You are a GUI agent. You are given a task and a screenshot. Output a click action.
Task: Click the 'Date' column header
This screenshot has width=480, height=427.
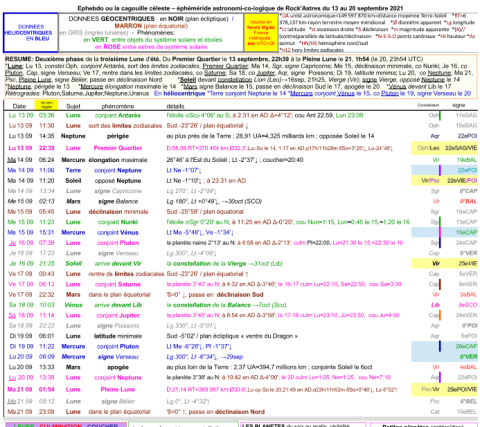point(19,106)
